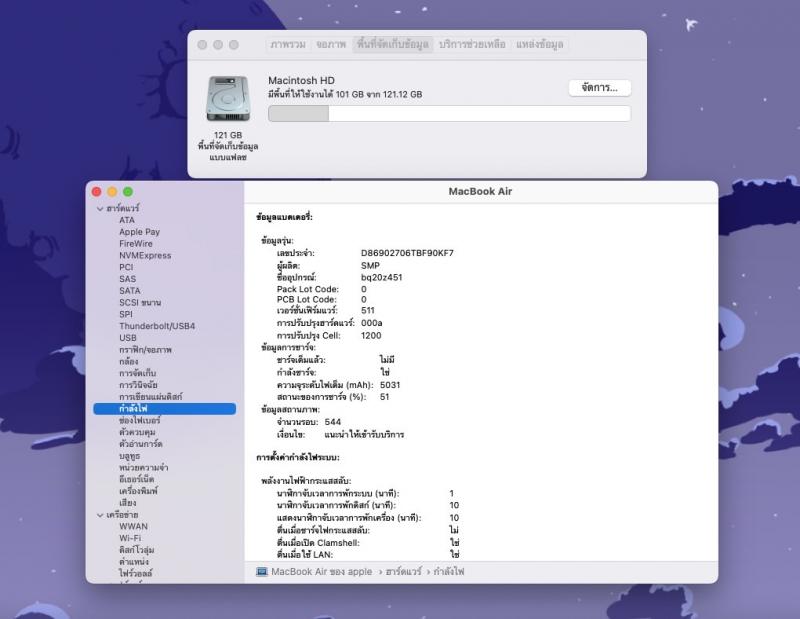The width and height of the screenshot is (800, 619).
Task: Open ตัวควบคุม in the sidebar
Action: pyautogui.click(x=137, y=432)
